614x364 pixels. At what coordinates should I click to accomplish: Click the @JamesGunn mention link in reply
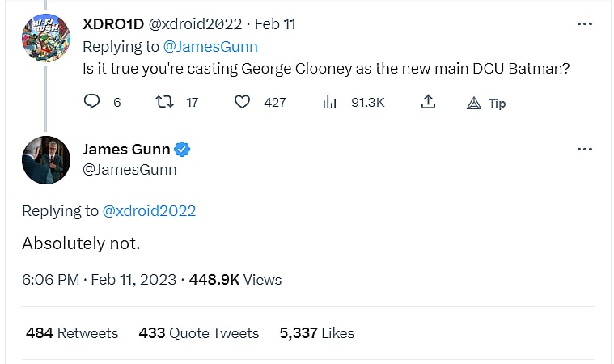tap(210, 47)
